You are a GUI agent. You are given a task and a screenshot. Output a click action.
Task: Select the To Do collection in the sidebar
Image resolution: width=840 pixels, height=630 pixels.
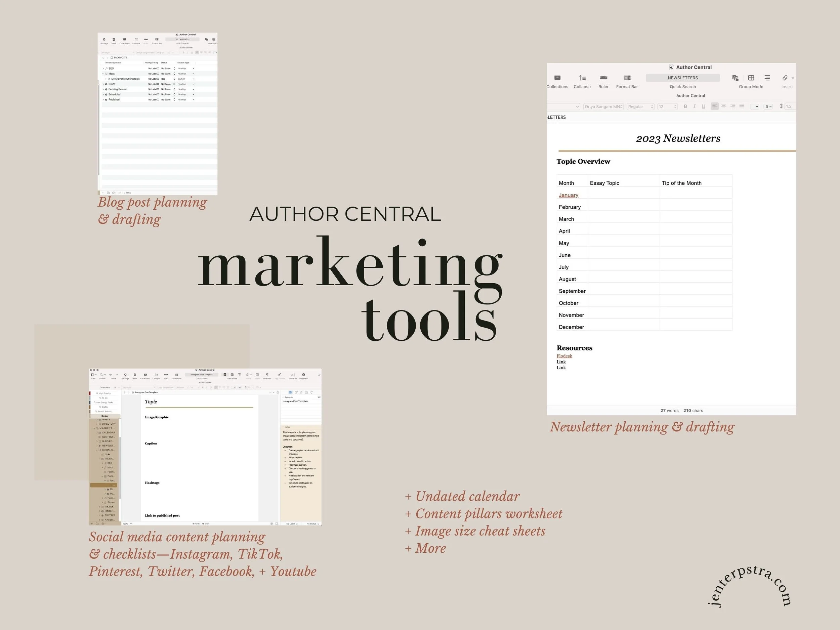pyautogui.click(x=104, y=398)
